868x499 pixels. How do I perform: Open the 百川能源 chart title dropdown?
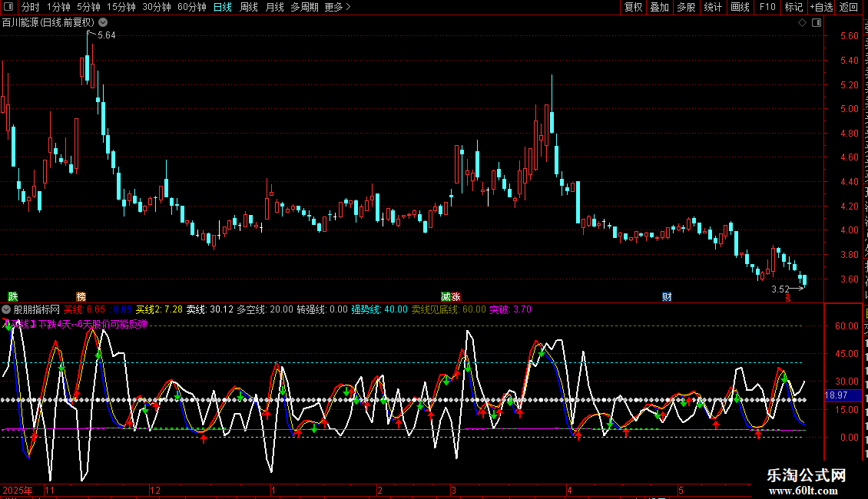pos(103,23)
